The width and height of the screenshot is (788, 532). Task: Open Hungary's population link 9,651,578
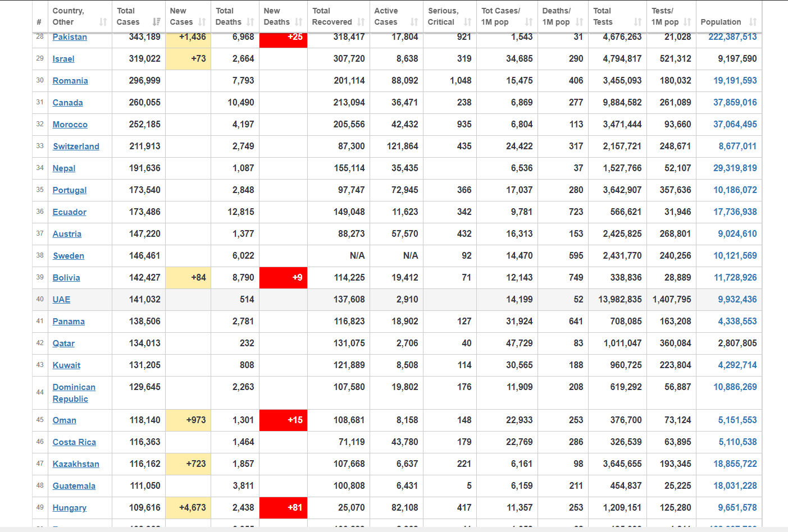point(737,508)
